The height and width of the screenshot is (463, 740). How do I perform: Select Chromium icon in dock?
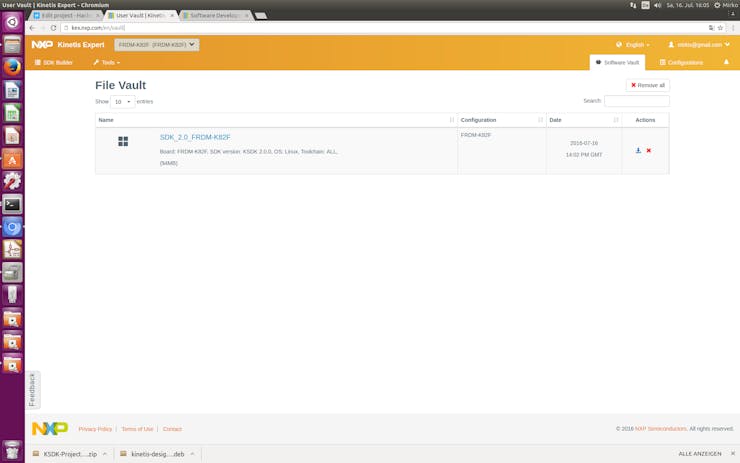12,227
